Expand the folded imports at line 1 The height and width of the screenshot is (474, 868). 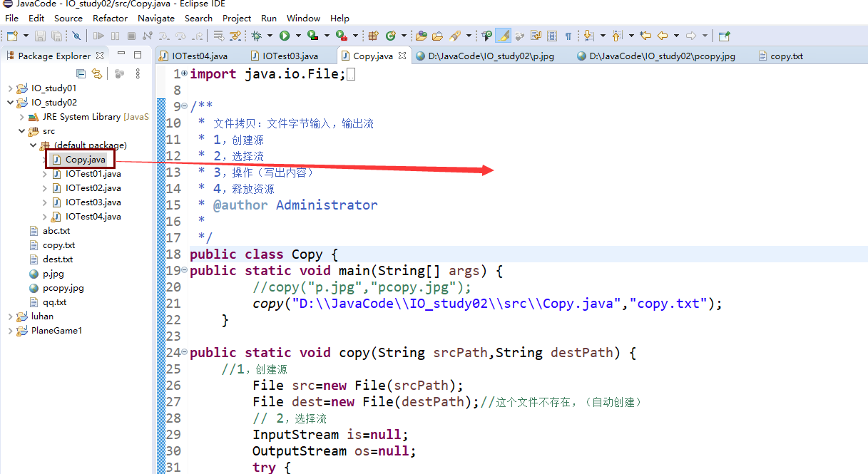[185, 73]
